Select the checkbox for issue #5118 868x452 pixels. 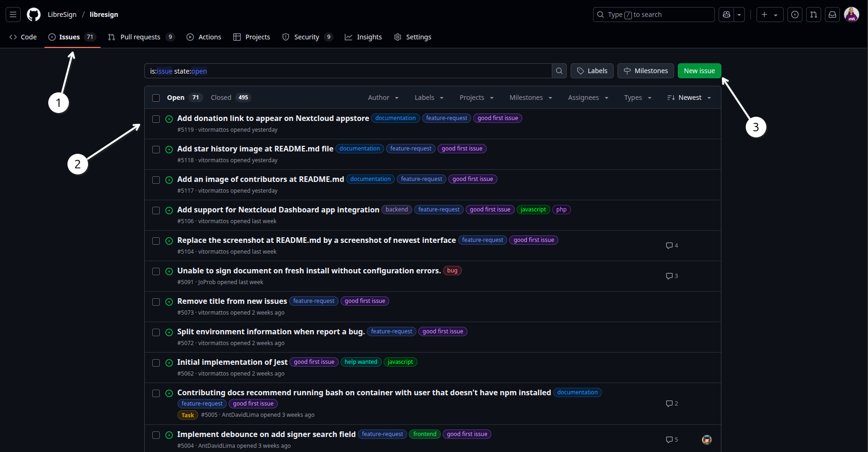tap(156, 150)
